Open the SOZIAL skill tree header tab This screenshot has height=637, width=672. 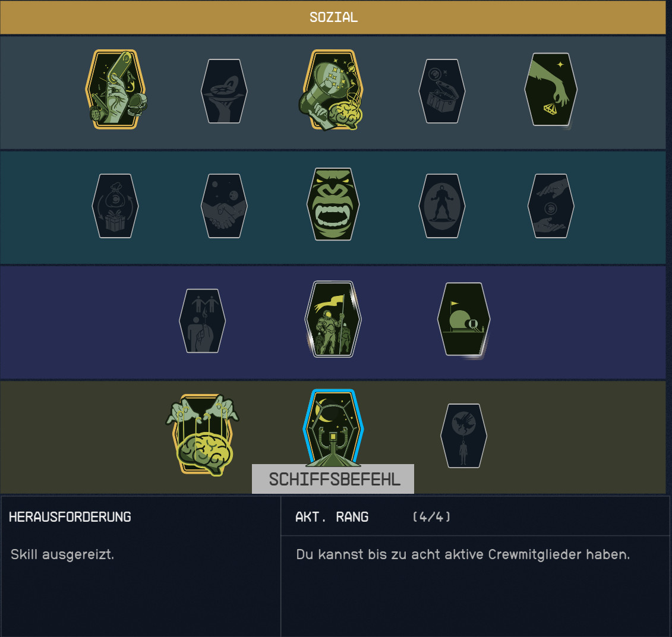[333, 17]
